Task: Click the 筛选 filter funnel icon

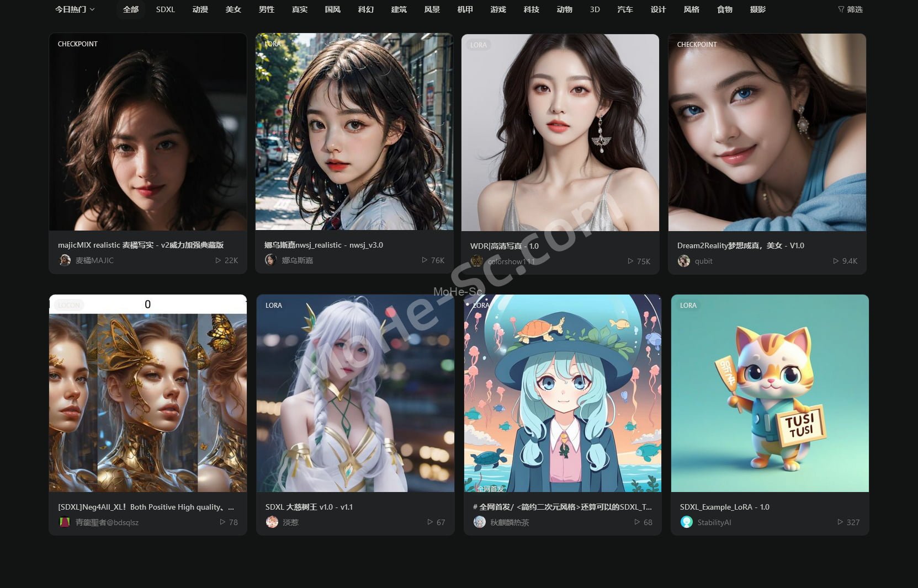Action: click(x=841, y=9)
